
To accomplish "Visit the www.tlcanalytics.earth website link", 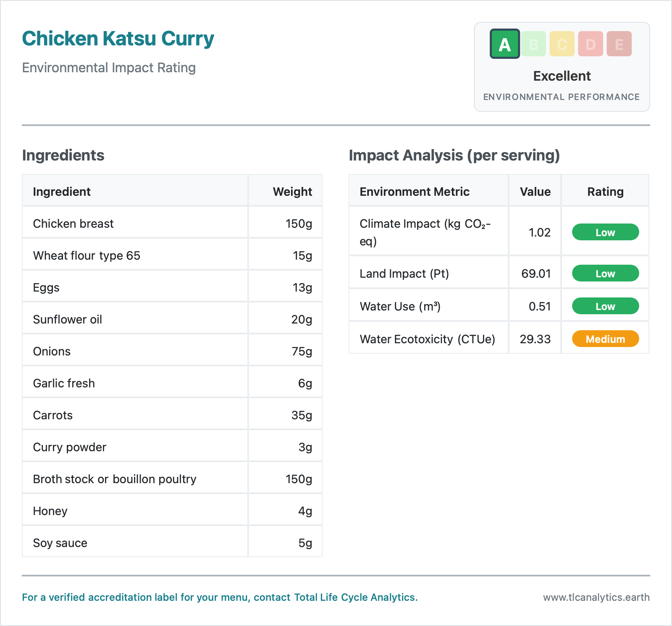I will (x=596, y=597).
